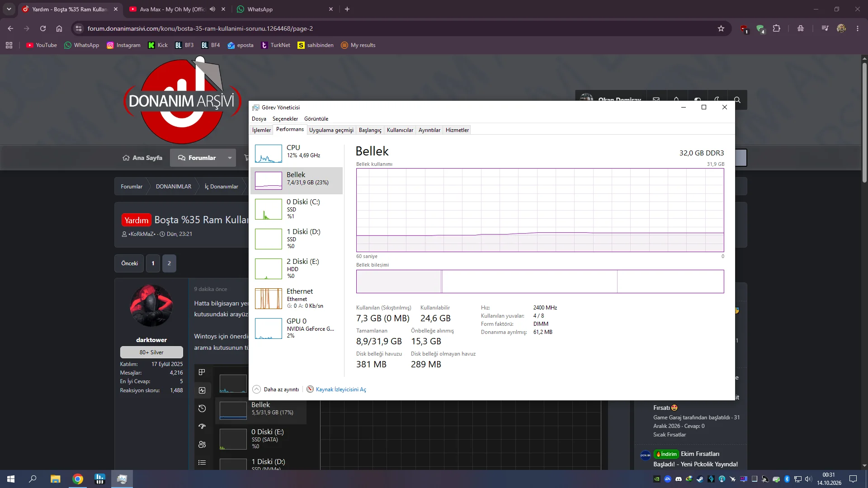Open File Explorer from the taskbar
The image size is (868, 488).
(55, 479)
